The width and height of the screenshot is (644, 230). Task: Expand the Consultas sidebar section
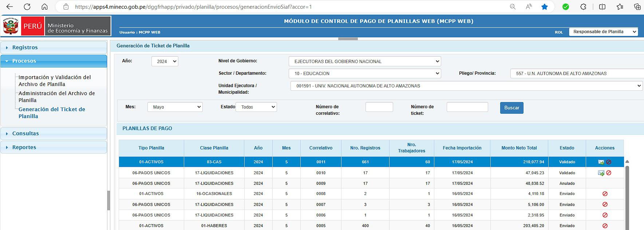54,133
